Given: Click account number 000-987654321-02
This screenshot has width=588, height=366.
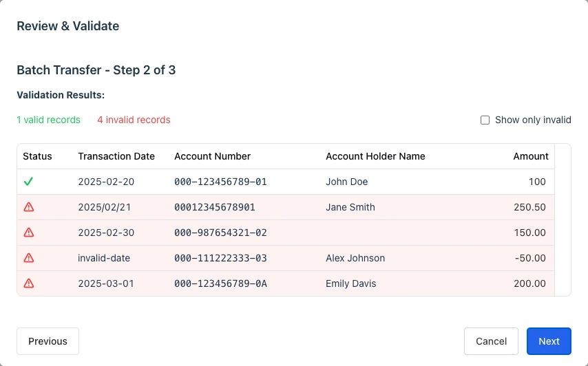Looking at the screenshot, I should (x=220, y=233).
